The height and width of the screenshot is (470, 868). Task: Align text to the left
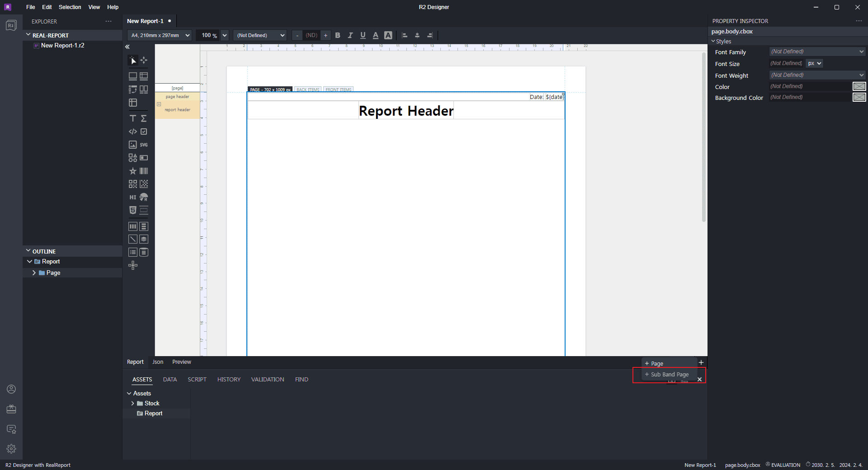click(x=405, y=35)
